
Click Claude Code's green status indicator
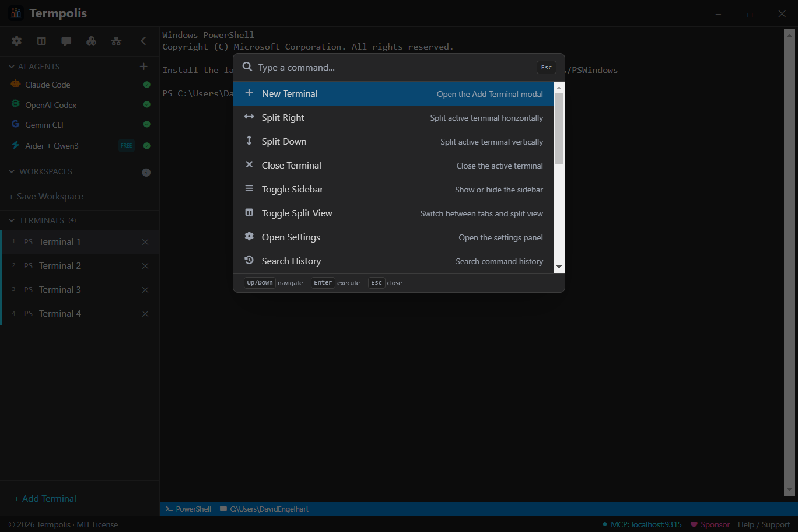(146, 85)
